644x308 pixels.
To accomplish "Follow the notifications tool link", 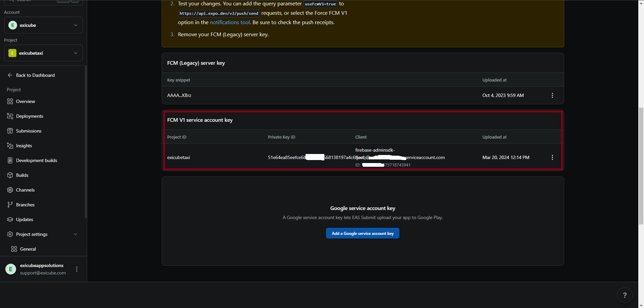I will 230,22.
